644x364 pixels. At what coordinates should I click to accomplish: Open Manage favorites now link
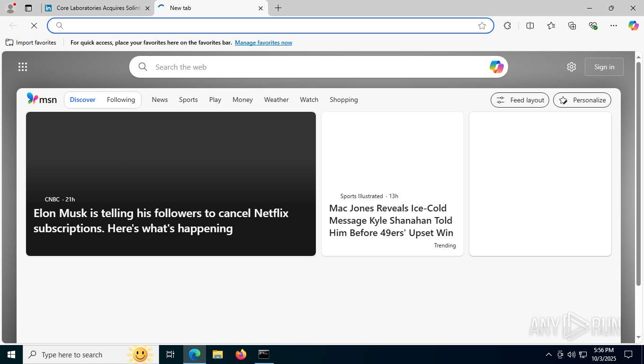click(263, 43)
